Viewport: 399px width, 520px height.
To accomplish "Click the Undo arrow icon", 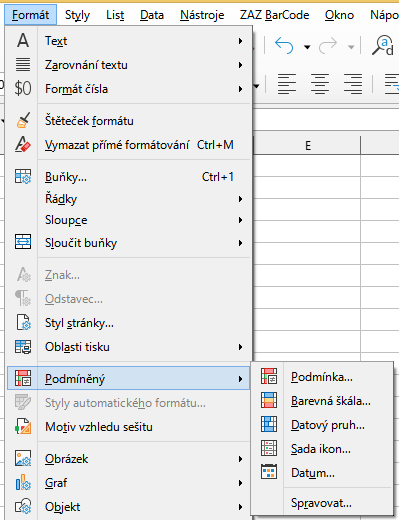I will click(284, 46).
